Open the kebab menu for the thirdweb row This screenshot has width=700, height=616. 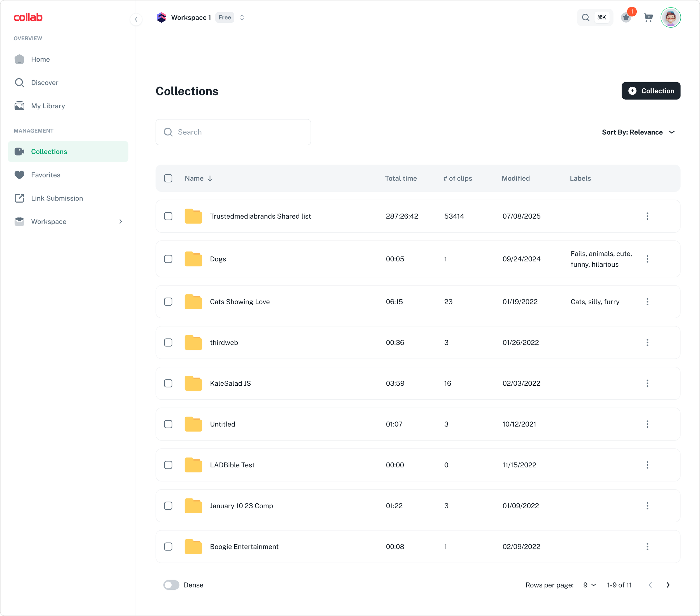[647, 343]
